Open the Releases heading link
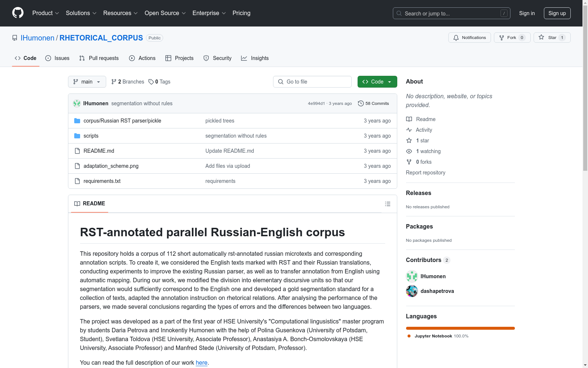This screenshot has width=588, height=368. (x=419, y=193)
